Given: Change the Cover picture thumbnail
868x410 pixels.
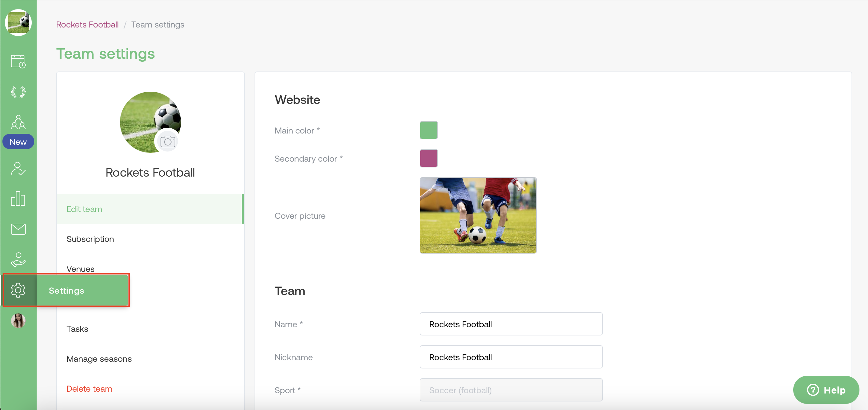Looking at the screenshot, I should click(x=478, y=215).
